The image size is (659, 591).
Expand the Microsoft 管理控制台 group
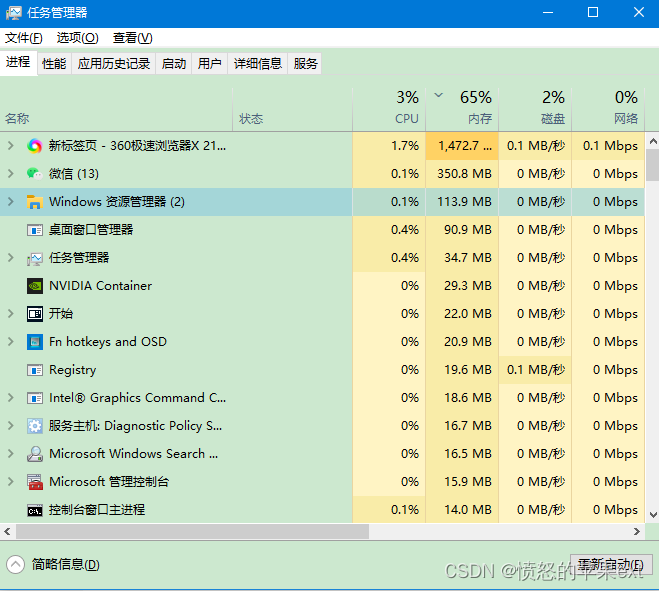coord(11,482)
